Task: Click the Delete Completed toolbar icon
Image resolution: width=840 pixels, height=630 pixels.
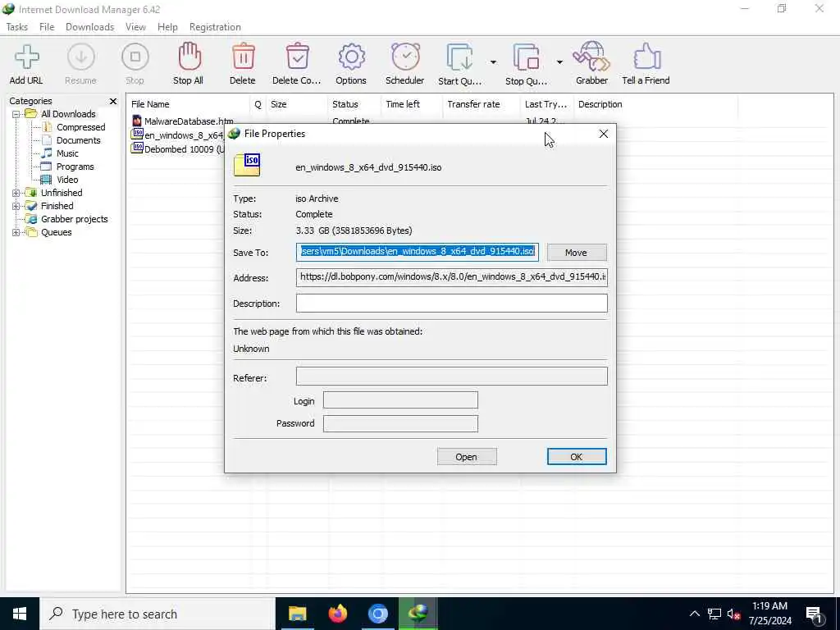Action: (x=297, y=57)
